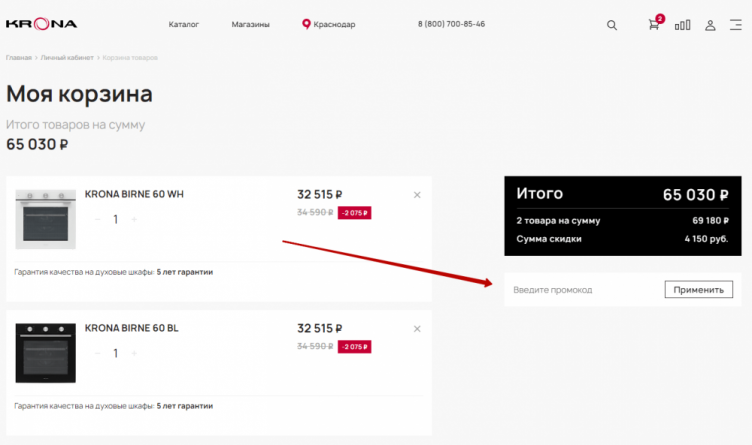752x445 pixels.
Task: Click the red location pin icon
Action: click(x=306, y=24)
